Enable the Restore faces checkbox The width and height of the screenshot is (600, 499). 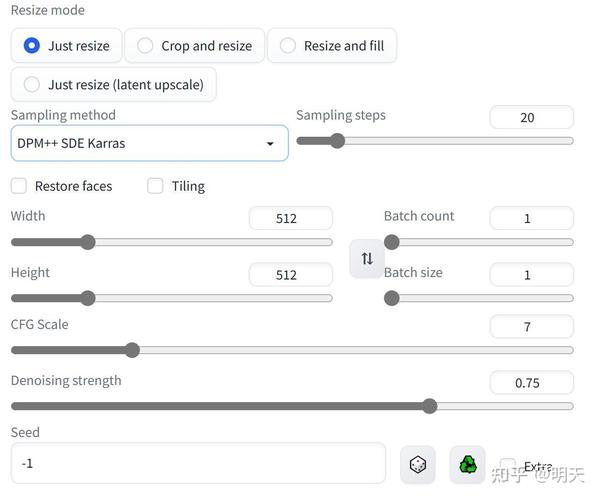[x=19, y=186]
